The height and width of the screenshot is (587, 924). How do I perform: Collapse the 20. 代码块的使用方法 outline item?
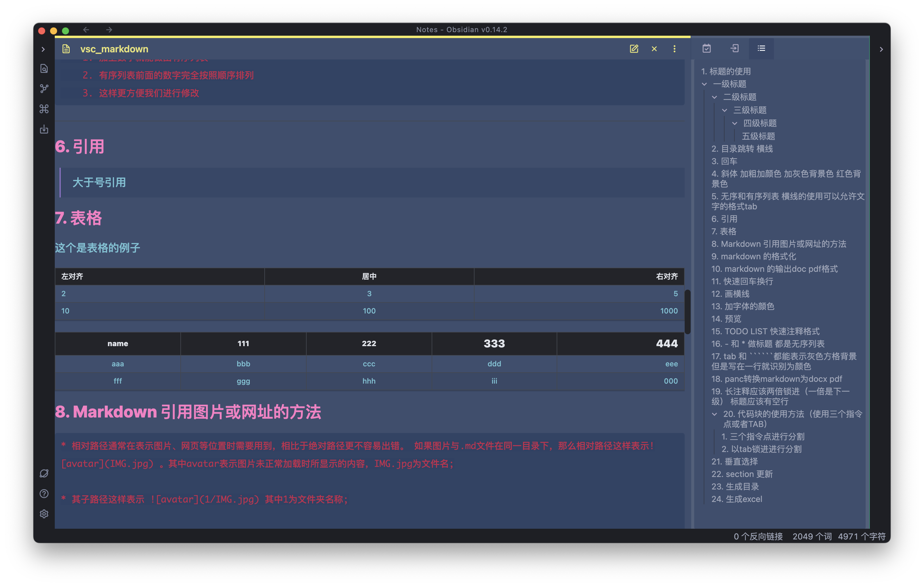click(x=714, y=414)
